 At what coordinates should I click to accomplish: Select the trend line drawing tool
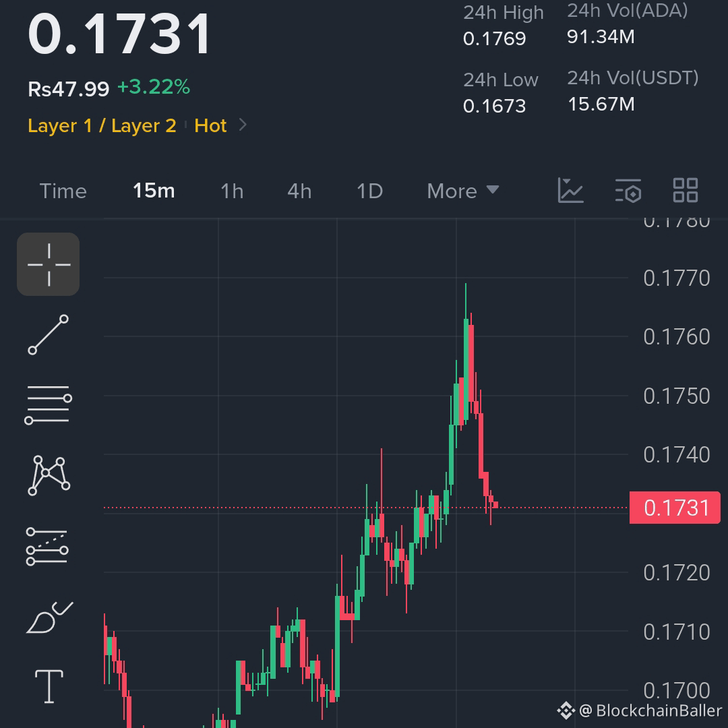[49, 335]
